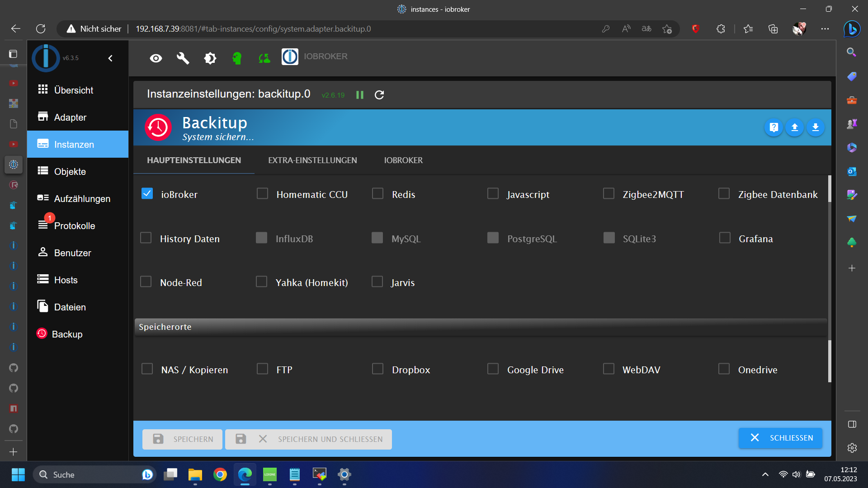
Task: Enable FTP storage checkbox
Action: click(262, 369)
